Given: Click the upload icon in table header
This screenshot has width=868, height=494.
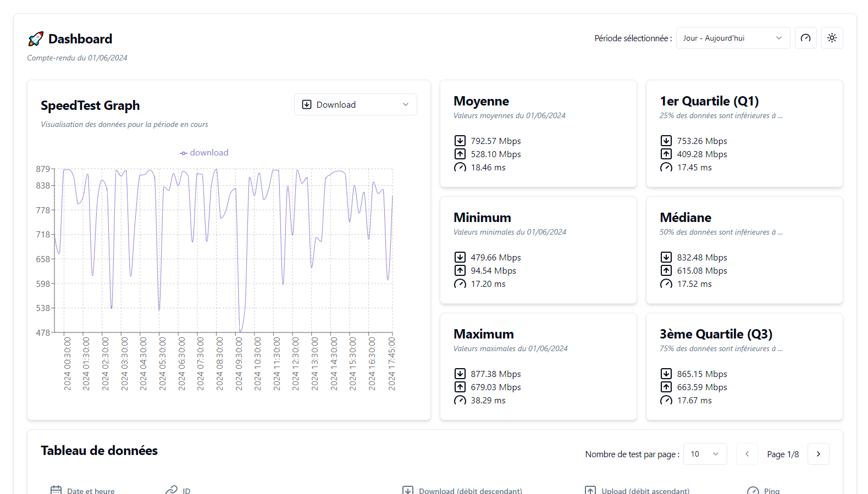Looking at the screenshot, I should (x=590, y=490).
